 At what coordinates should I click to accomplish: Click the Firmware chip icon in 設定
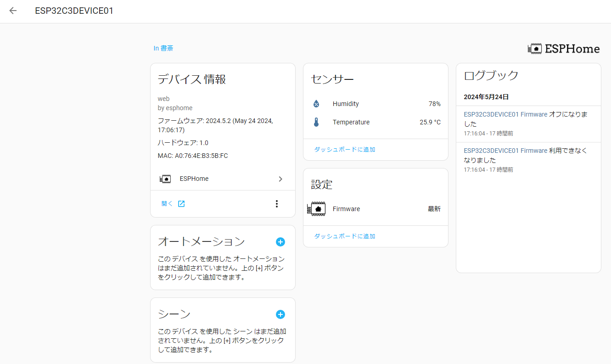click(x=316, y=209)
